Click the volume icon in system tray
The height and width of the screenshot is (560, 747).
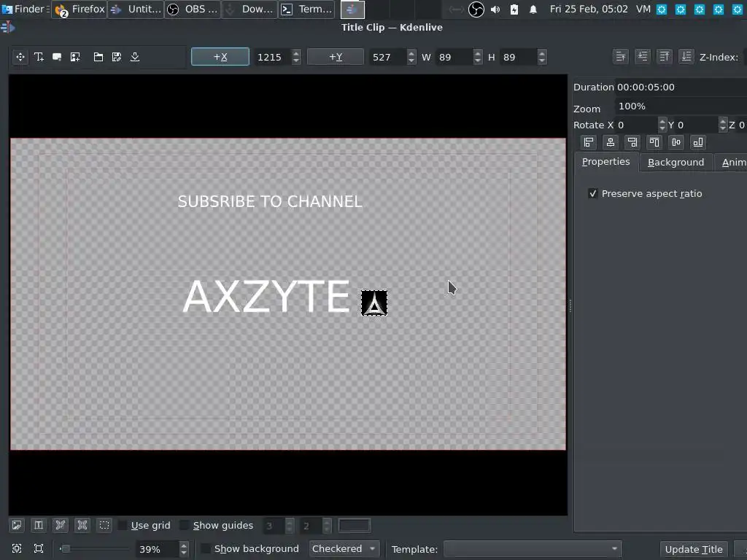[x=495, y=9]
